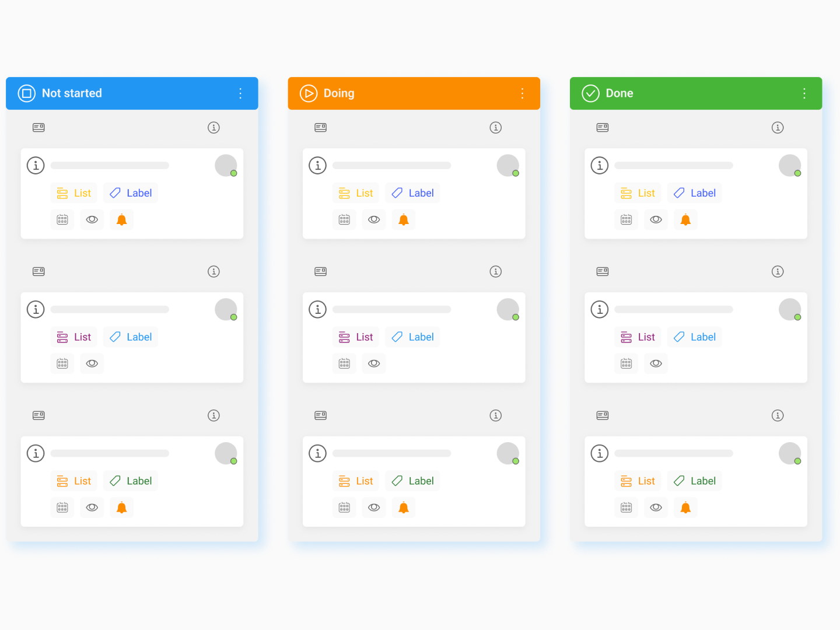
Task: Click the bell icon on first Not started card
Action: point(121,220)
